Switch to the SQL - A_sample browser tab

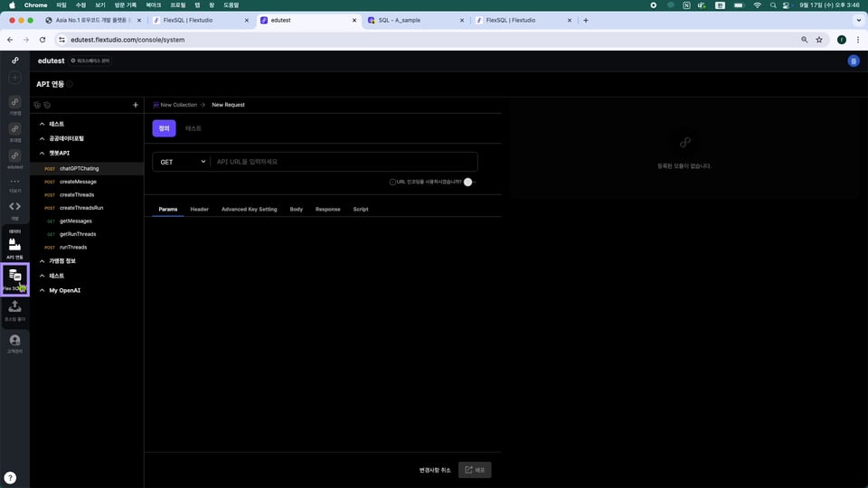tap(415, 20)
